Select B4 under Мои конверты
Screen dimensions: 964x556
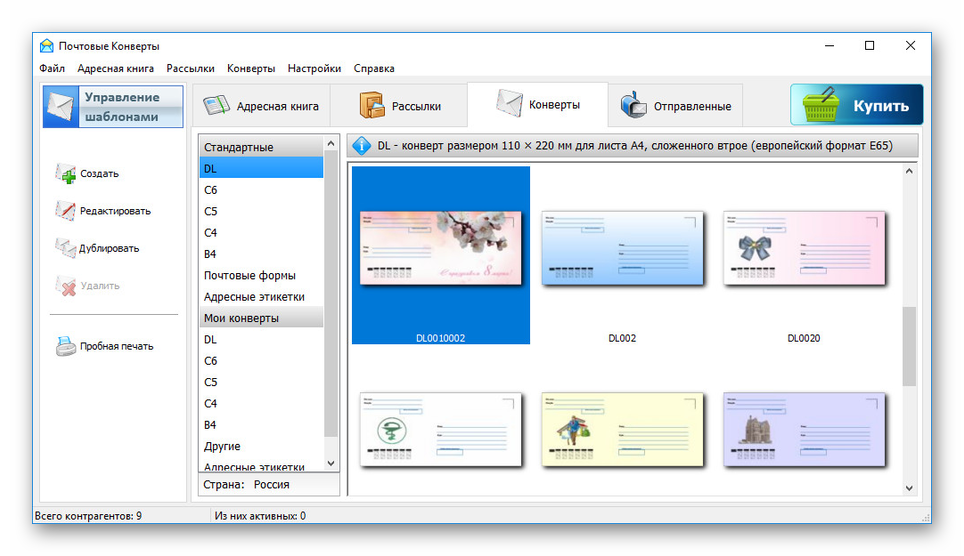click(x=261, y=424)
